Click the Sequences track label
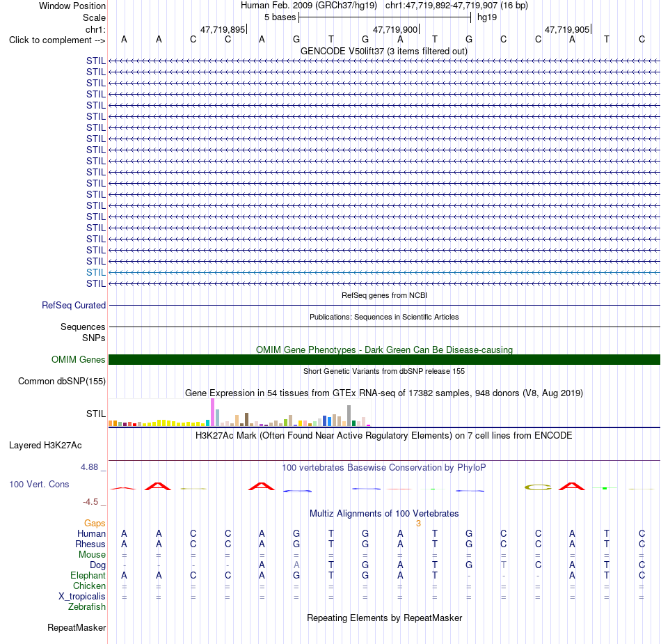Screen dimensions: 661x644 pyautogui.click(x=83, y=327)
